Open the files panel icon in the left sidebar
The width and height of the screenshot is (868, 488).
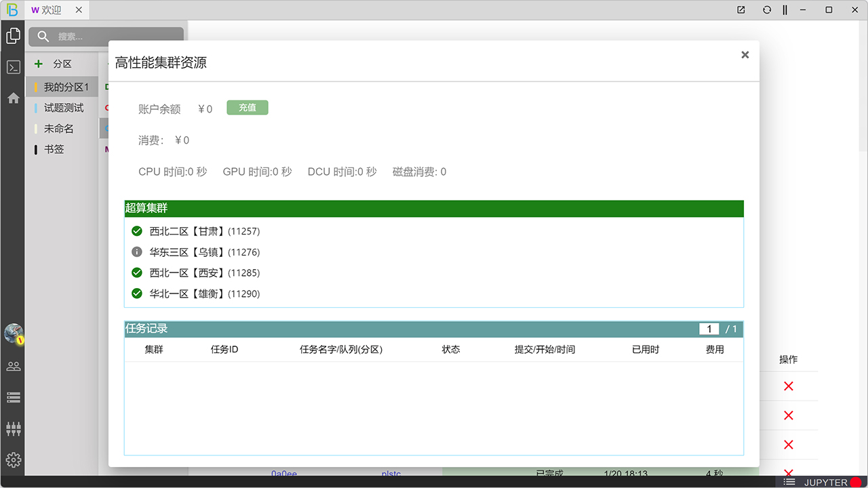(x=12, y=35)
